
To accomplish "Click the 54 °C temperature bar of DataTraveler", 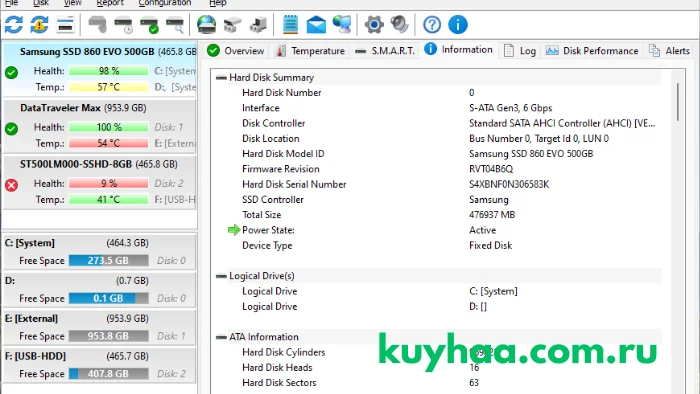I will point(108,143).
